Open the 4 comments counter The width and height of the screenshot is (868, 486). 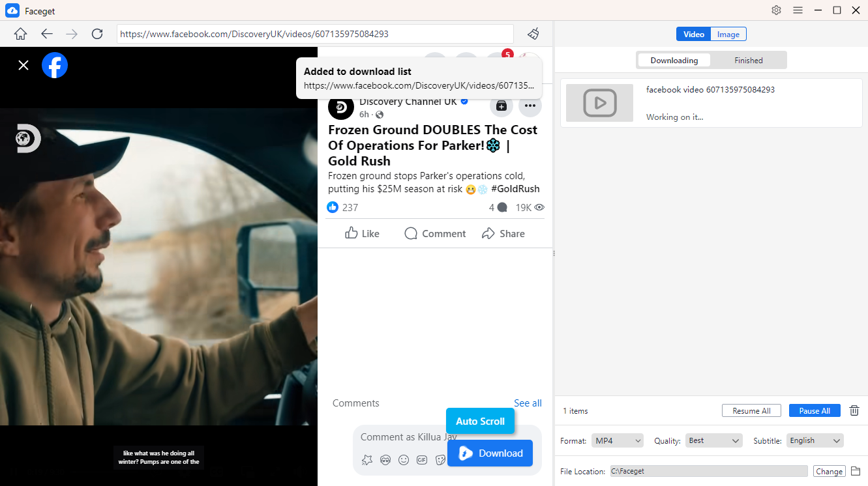click(498, 207)
